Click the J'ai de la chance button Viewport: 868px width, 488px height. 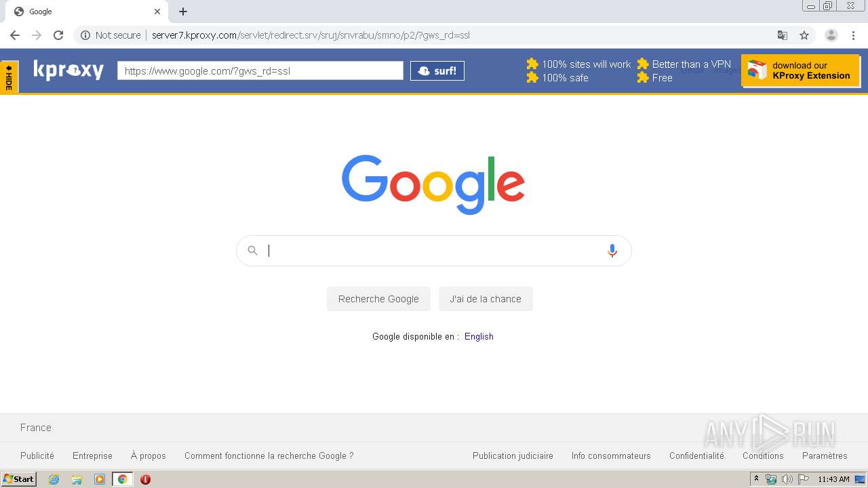[486, 299]
